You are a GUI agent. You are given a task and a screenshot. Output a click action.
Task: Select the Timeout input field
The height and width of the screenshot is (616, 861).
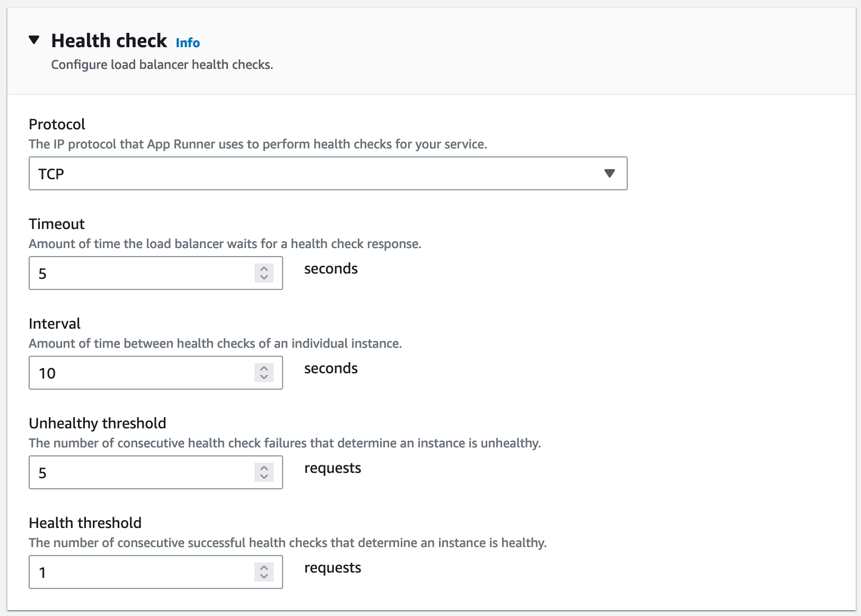pyautogui.click(x=133, y=273)
